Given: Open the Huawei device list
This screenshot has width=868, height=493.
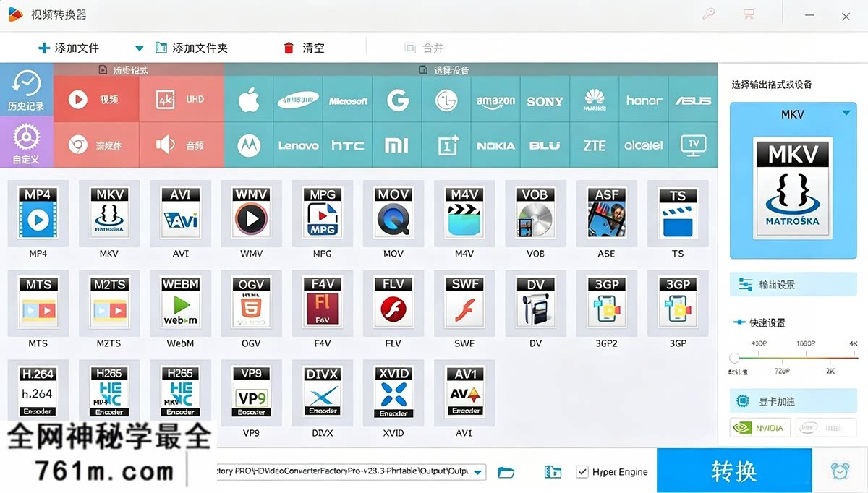Looking at the screenshot, I should pos(595,100).
